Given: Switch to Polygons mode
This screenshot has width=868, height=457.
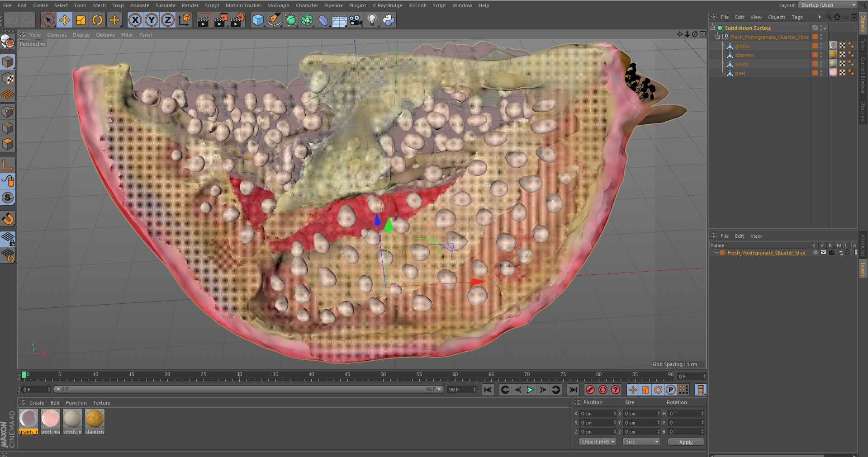Looking at the screenshot, I should click(8, 145).
